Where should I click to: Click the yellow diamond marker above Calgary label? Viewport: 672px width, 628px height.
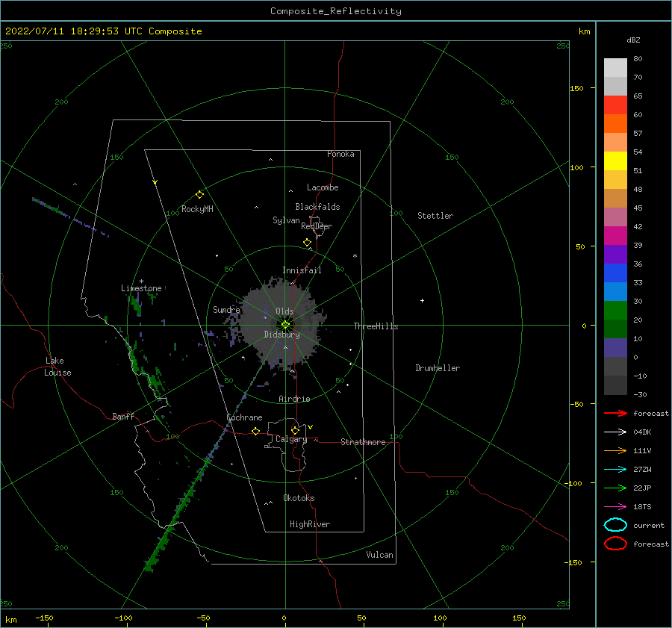coord(295,430)
